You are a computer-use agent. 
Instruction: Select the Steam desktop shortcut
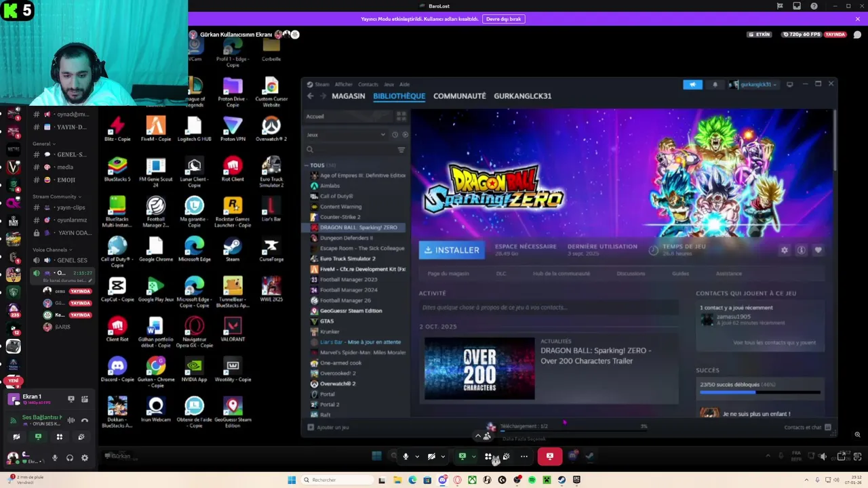tap(233, 249)
